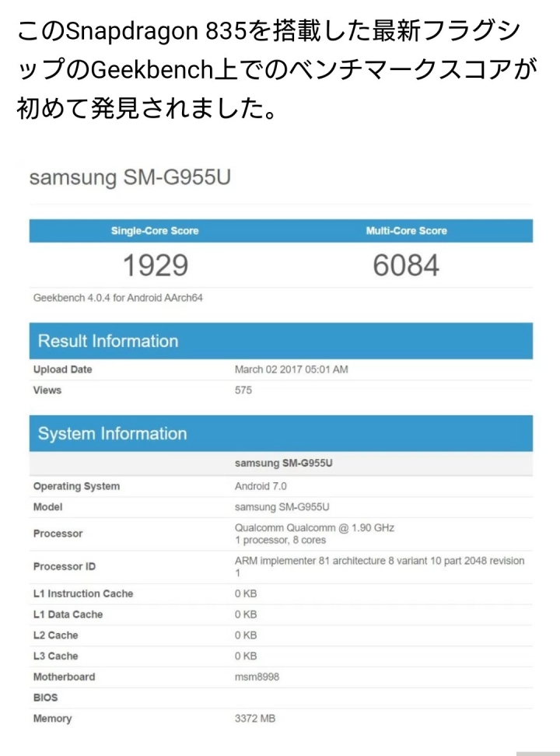The image size is (560, 756).
Task: Select the March 02 2017 05:01 AM value
Action: [x=292, y=369]
